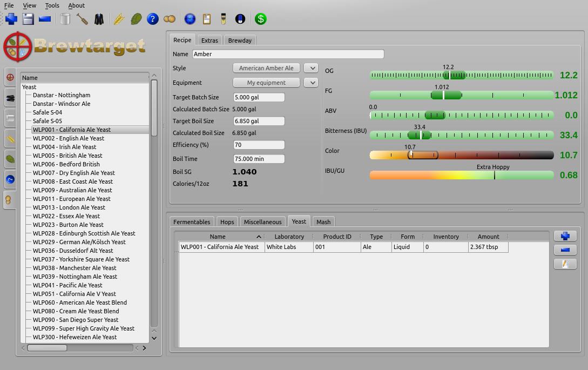Remove selected yeast with the blue minus button
Image resolution: width=588 pixels, height=370 pixels.
pos(565,250)
